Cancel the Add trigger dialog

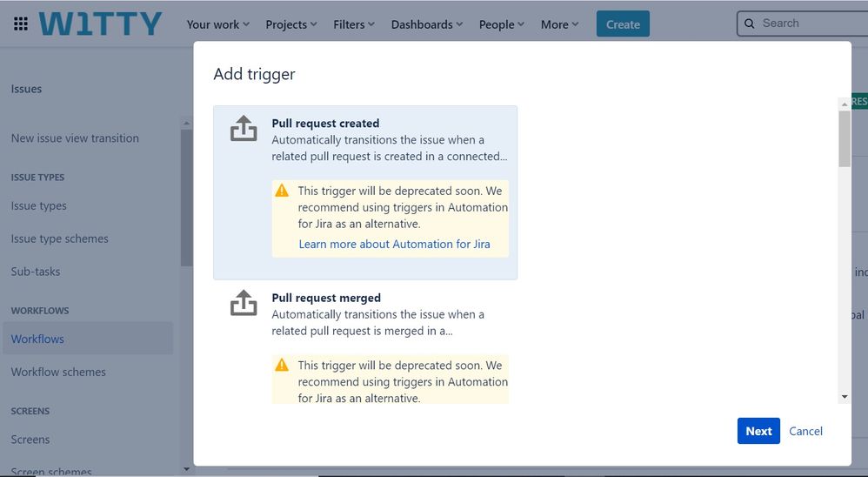[x=805, y=431]
